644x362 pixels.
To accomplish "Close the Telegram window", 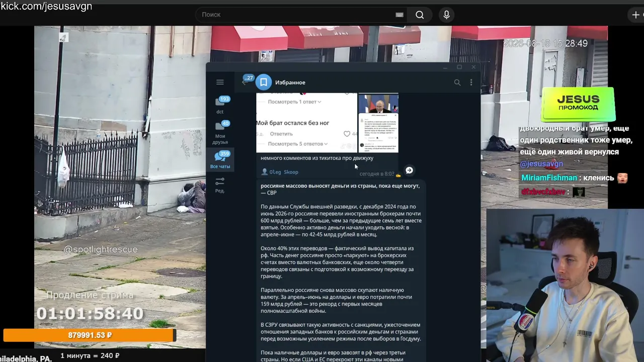I will tap(473, 67).
